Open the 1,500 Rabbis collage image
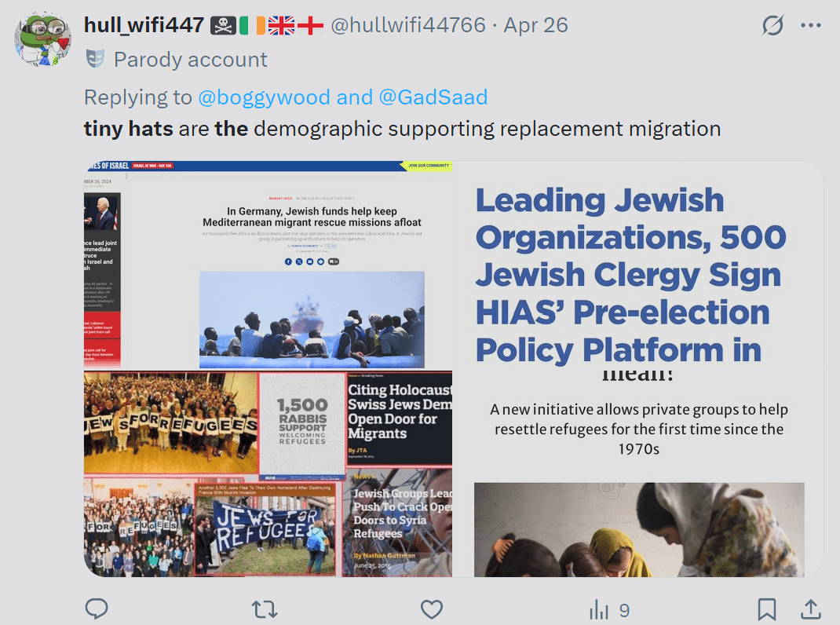The image size is (840, 625). (x=268, y=473)
